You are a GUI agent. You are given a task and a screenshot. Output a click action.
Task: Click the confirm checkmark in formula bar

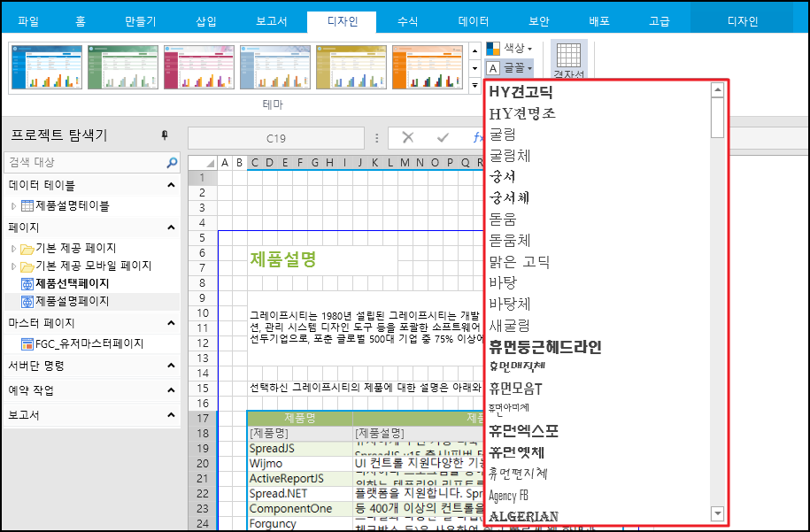coord(443,137)
